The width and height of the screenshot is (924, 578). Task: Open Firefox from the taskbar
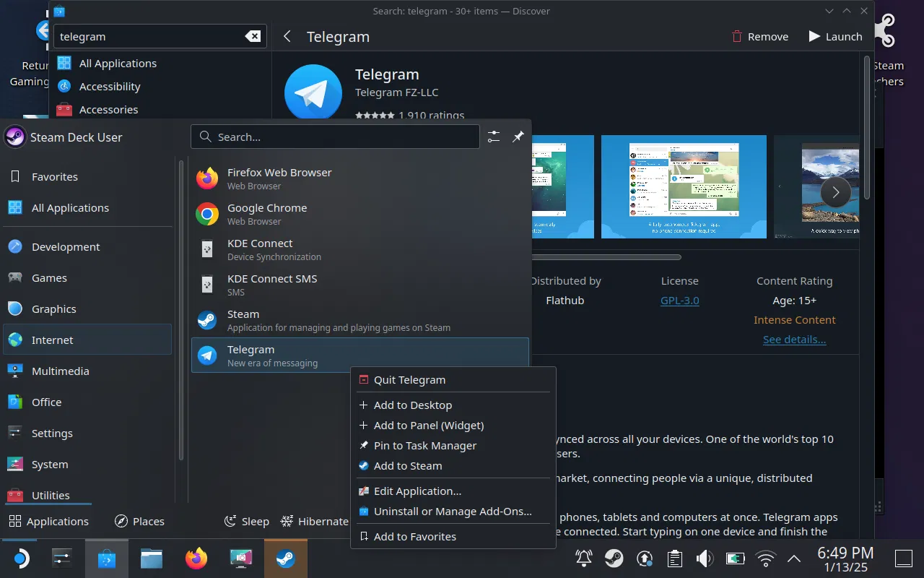tap(196, 558)
